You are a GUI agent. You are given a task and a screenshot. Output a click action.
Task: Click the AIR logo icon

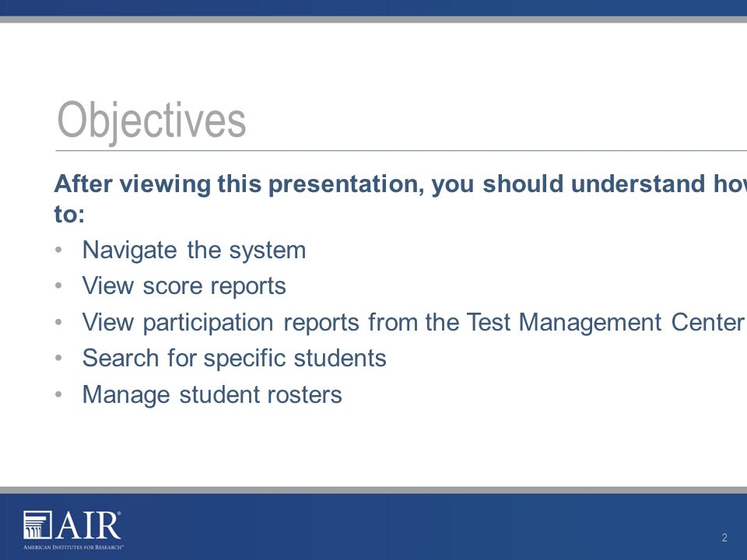tap(73, 530)
